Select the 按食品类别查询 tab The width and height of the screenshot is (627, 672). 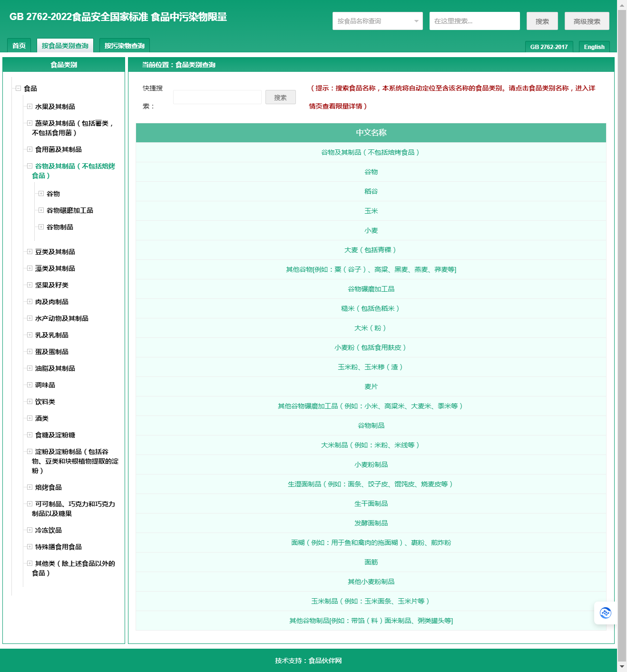tap(65, 46)
